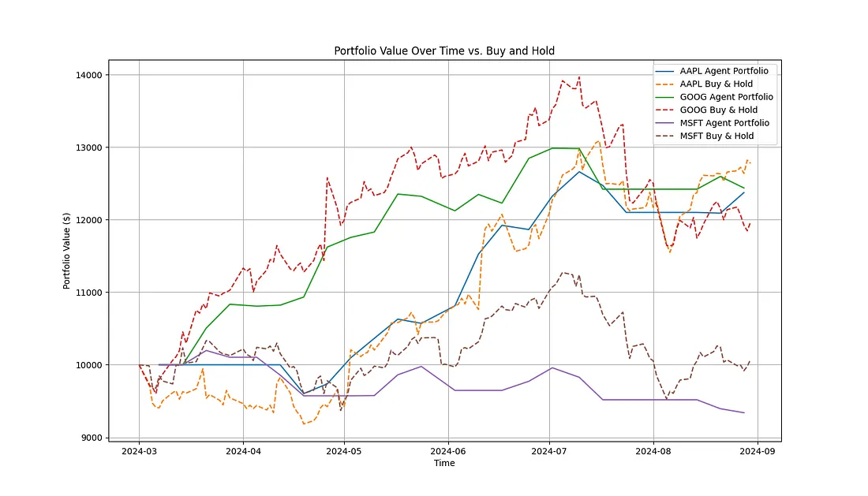Click the y-axis tick value 10000
The width and height of the screenshot is (868, 496).
(89, 365)
